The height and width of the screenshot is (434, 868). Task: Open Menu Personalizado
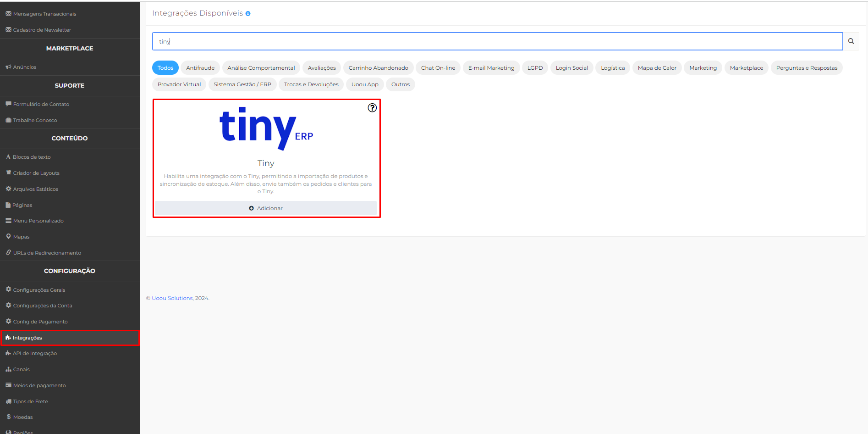(70, 221)
